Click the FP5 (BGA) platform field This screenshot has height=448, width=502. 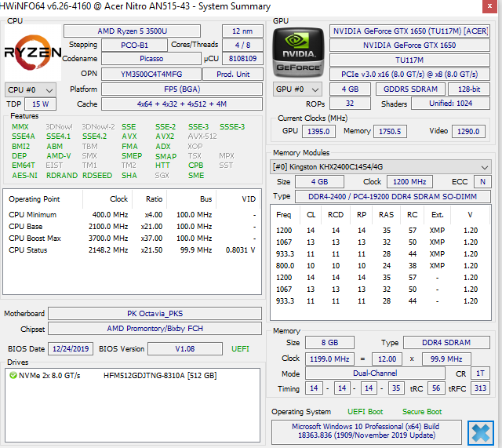pyautogui.click(x=182, y=89)
